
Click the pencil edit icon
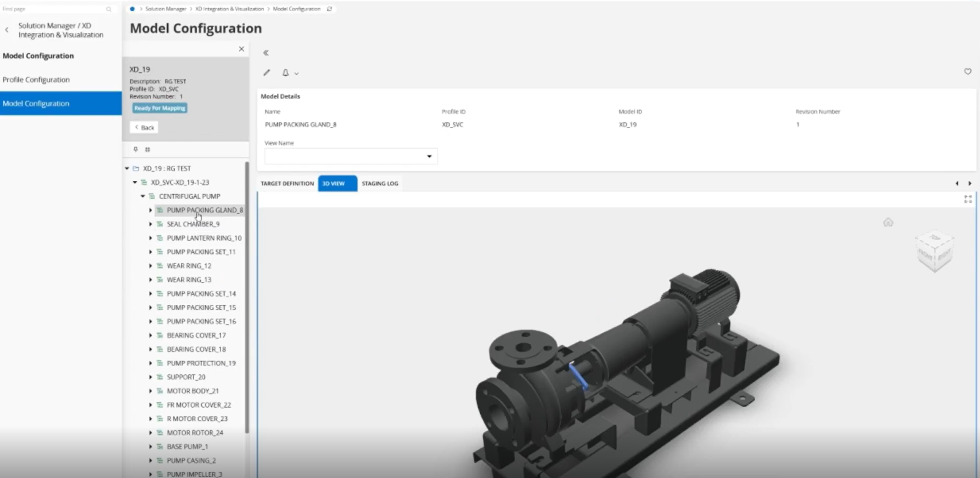click(267, 72)
